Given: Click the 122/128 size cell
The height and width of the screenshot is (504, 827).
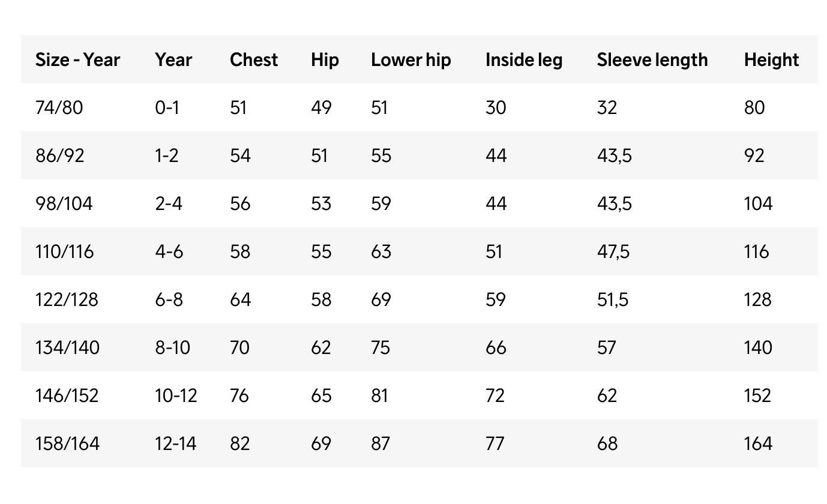Looking at the screenshot, I should click(x=67, y=300).
